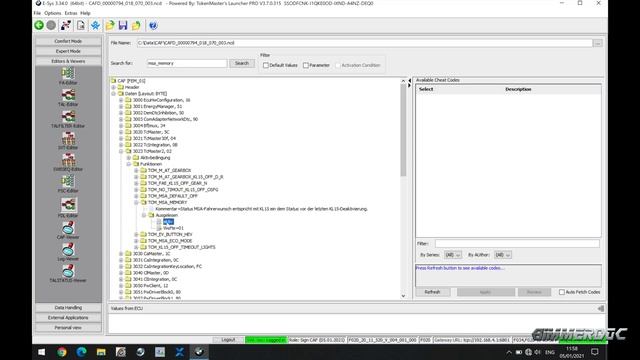Image resolution: width=640 pixels, height=360 pixels.
Task: Open the FSC-Editor
Action: [x=68, y=184]
